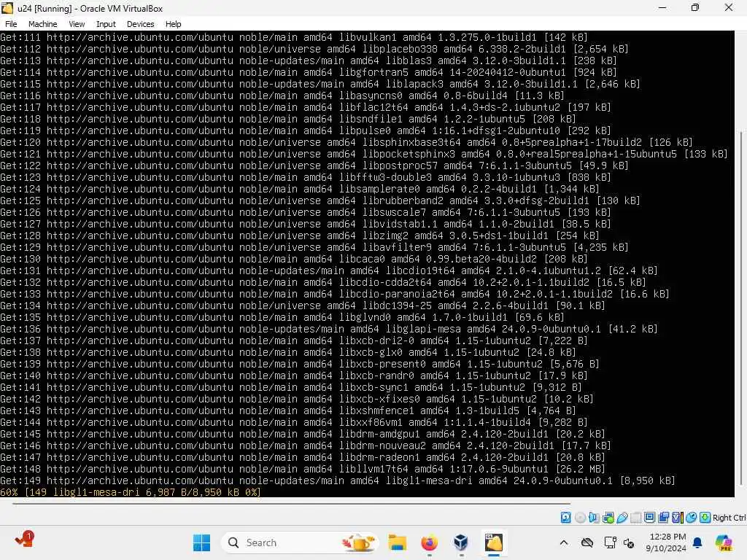747x560 pixels.
Task: Click the host key keyboard capture icon
Action: pos(705,518)
